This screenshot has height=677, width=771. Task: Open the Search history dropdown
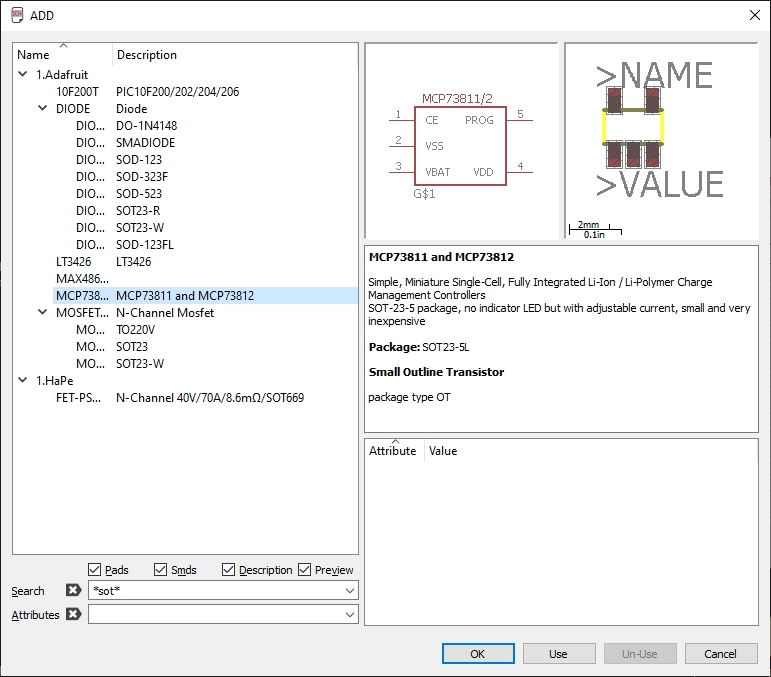[350, 590]
